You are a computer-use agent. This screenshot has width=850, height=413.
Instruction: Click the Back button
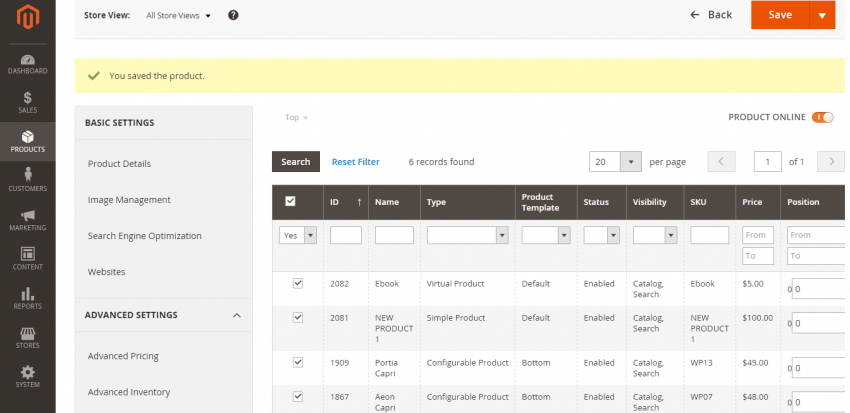(x=711, y=15)
